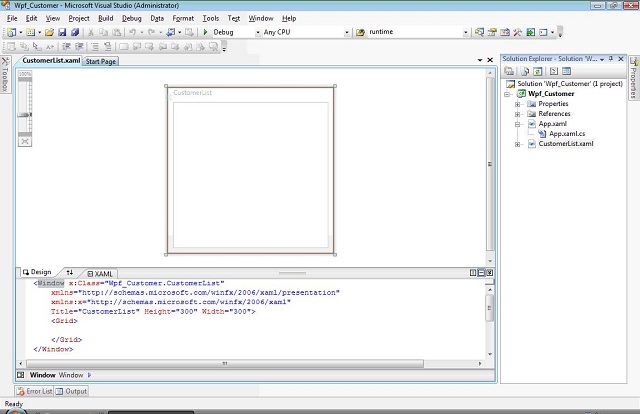This screenshot has height=414, width=640.
Task: Open Object Browser toolbar icon
Action: [x=505, y=32]
